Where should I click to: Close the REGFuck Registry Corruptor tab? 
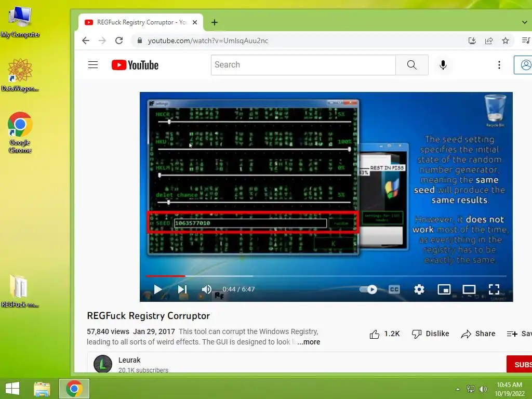(x=195, y=22)
